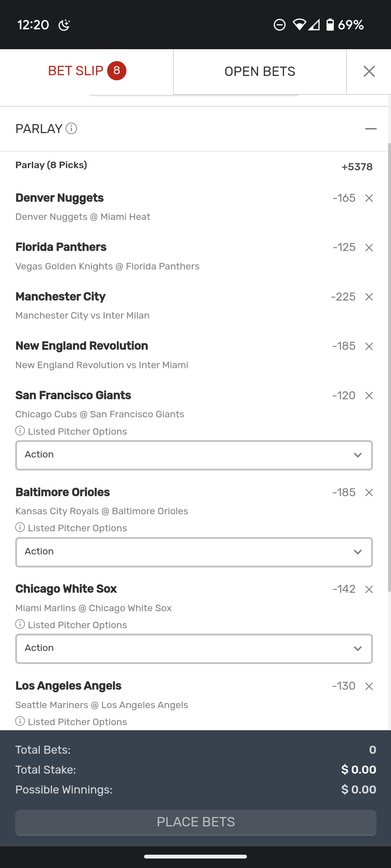Delete Baltimore Orioles from parlay

coord(369,493)
